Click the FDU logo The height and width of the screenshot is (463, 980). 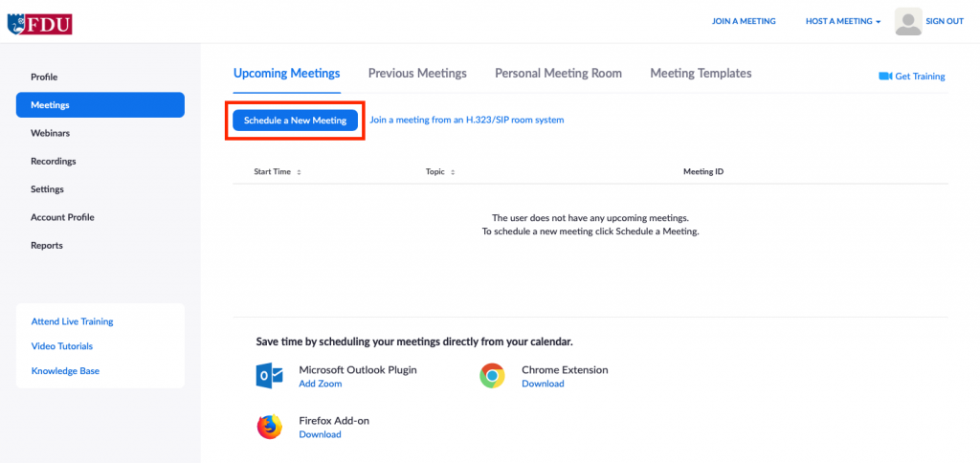point(39,24)
